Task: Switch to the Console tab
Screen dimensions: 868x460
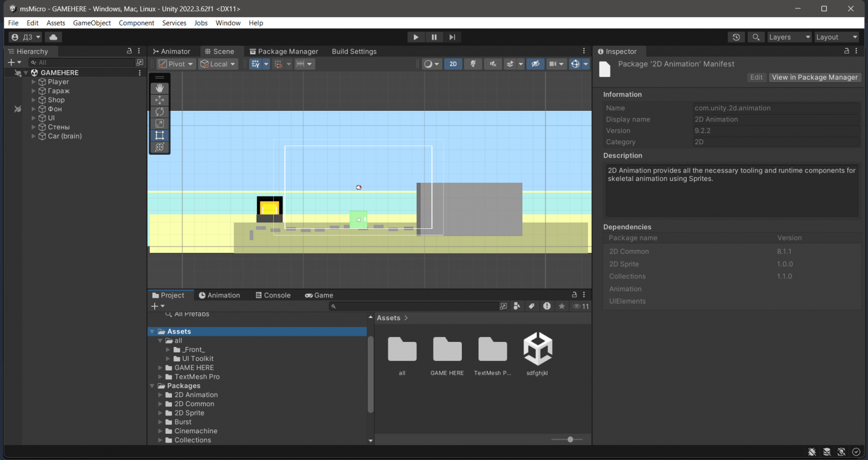Action: (273, 295)
